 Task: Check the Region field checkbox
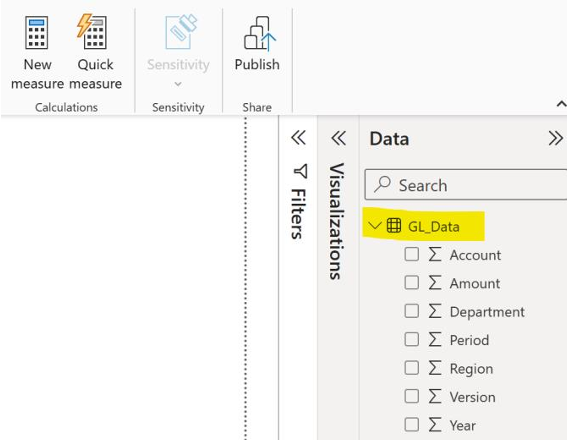point(412,368)
